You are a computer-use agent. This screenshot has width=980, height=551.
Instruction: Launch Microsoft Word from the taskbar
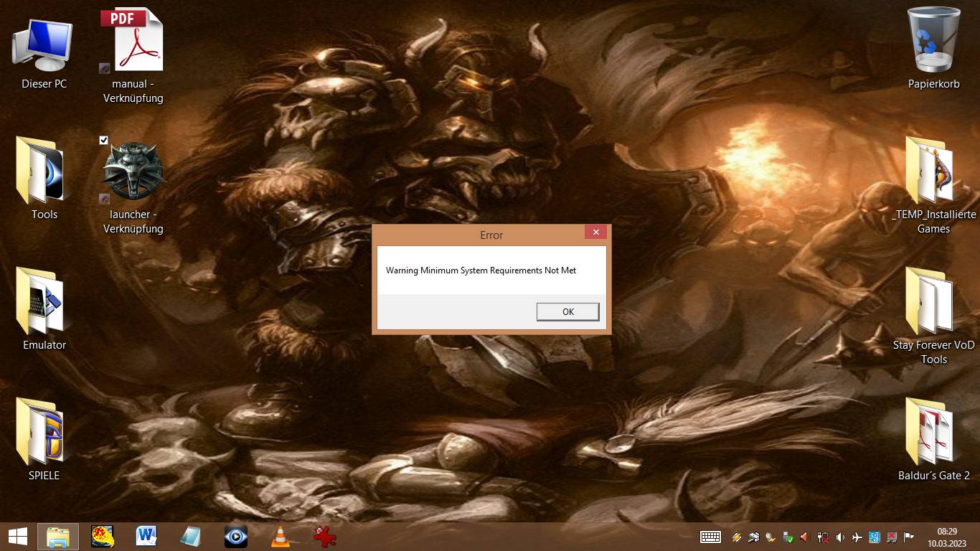pyautogui.click(x=146, y=536)
